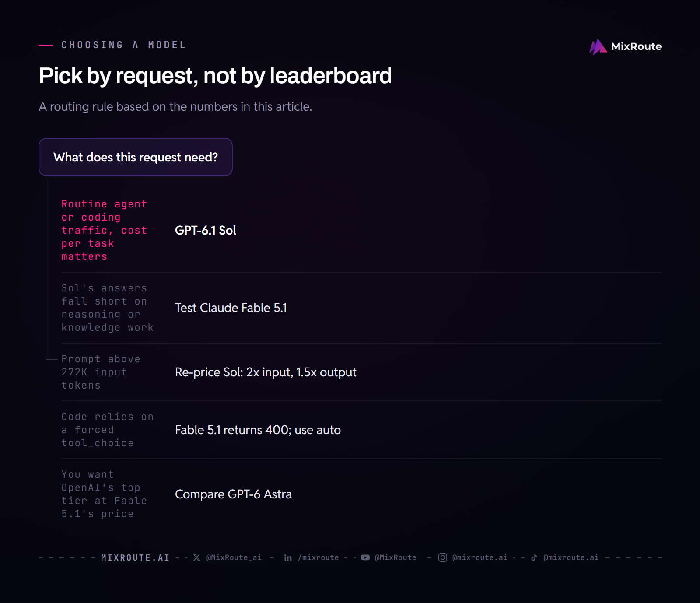Click the MixRoute logo icon
Viewport: 700px width, 603px height.
coord(598,46)
